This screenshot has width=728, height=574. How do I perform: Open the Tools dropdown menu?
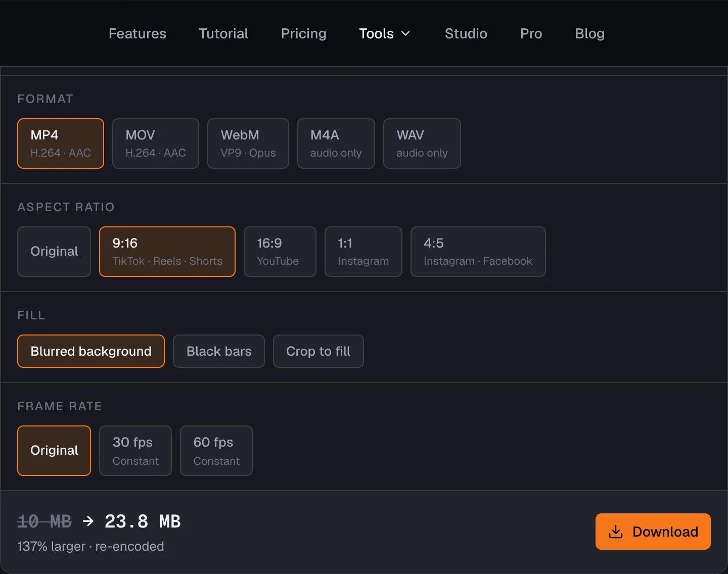pyautogui.click(x=384, y=33)
